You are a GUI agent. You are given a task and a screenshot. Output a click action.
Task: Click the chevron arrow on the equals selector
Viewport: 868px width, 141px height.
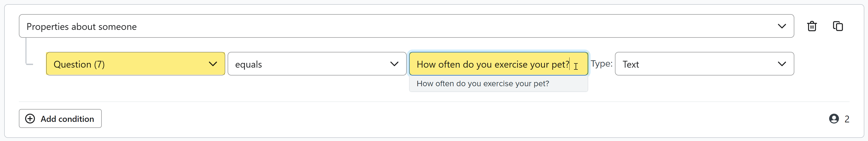point(394,64)
